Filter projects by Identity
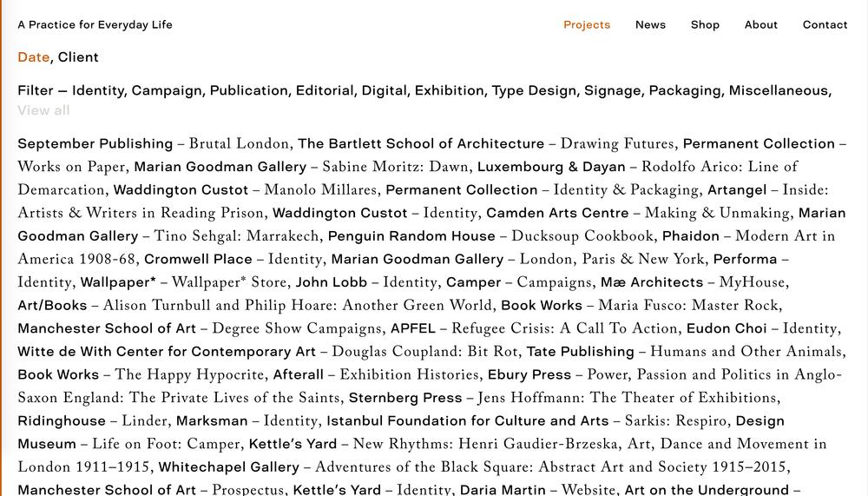This screenshot has height=496, width=868. click(x=98, y=90)
